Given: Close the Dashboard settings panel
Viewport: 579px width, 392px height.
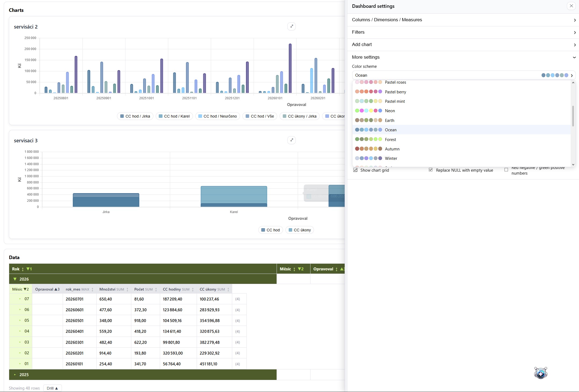Looking at the screenshot, I should (x=571, y=6).
